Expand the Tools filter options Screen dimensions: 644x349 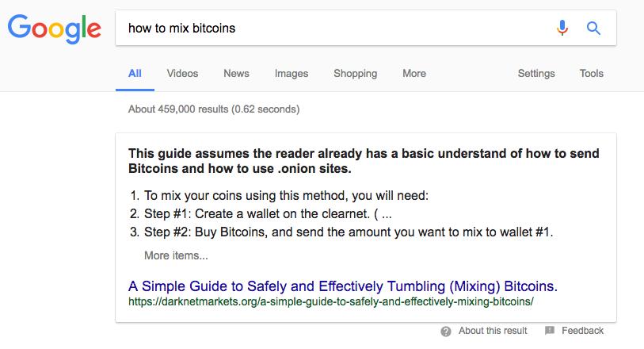[592, 74]
